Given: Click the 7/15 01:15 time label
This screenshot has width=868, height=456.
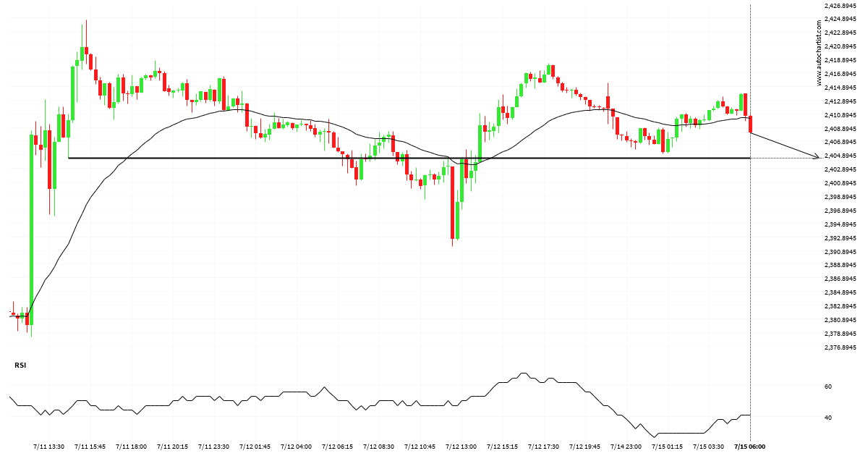Looking at the screenshot, I should 667,447.
